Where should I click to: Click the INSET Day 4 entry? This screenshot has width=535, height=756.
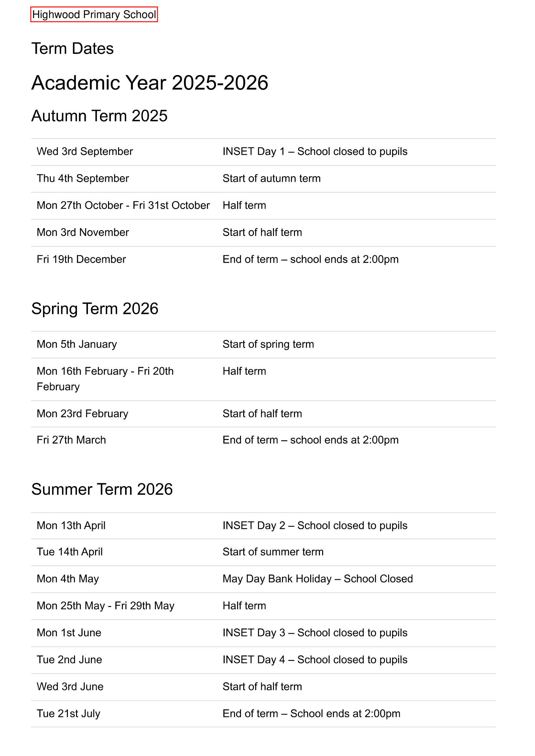pos(315,660)
